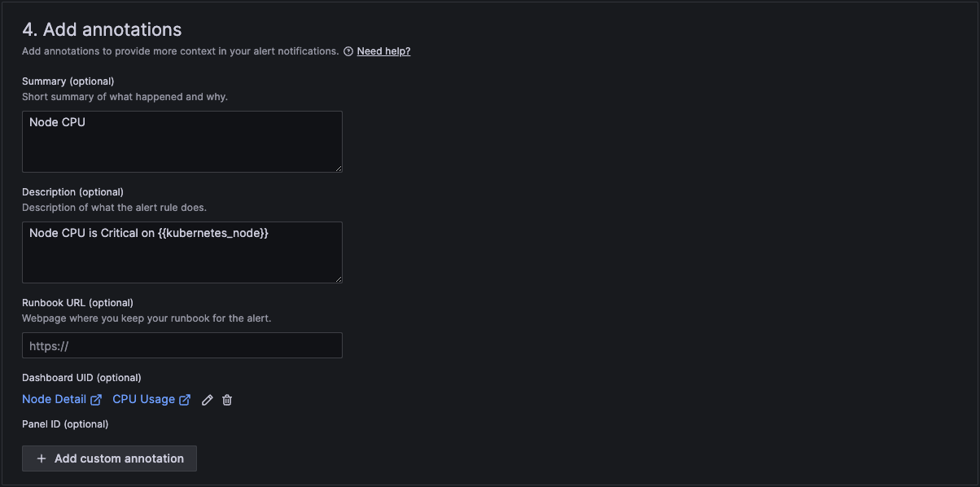Click the external link icon beside Node Detail
980x487 pixels.
pos(96,399)
